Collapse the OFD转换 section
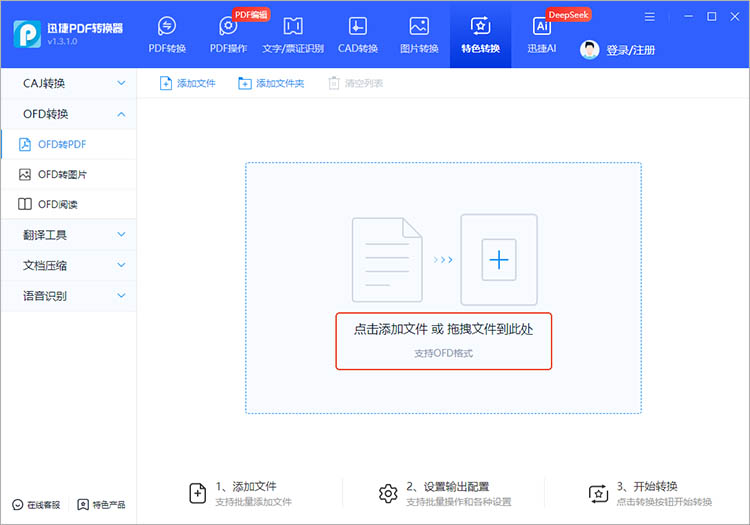 [69, 114]
